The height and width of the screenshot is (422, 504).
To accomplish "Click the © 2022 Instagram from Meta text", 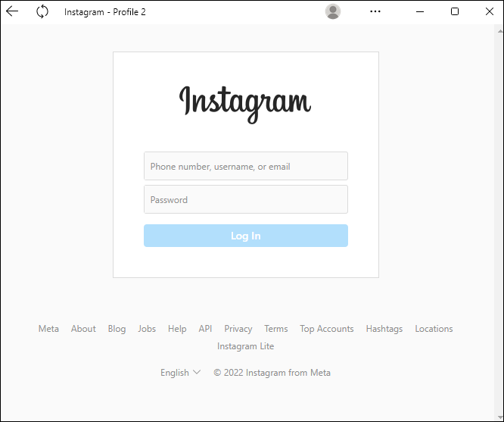I will click(272, 373).
